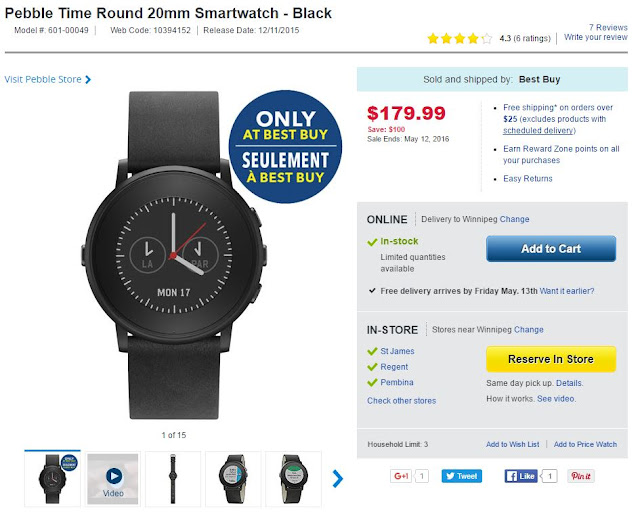Open the Visit Pebble Store link
This screenshot has height=516, width=640.
coord(48,79)
